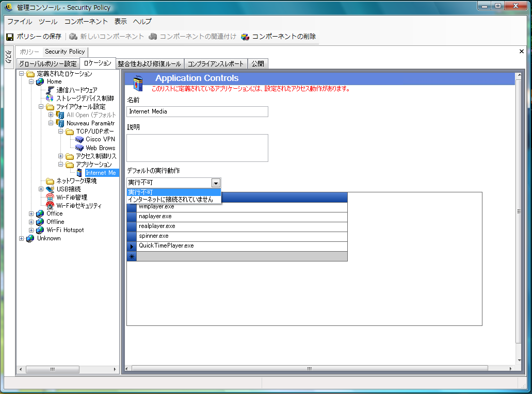Viewport: 532px width, 394px height.
Task: Click the associate component toolbar icon
Action: [x=153, y=36]
